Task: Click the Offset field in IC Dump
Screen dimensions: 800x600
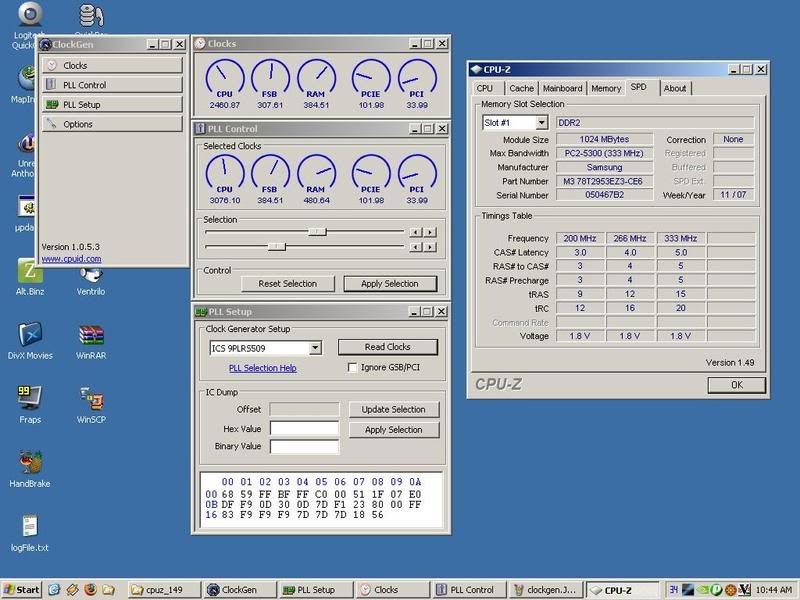Action: [x=305, y=409]
